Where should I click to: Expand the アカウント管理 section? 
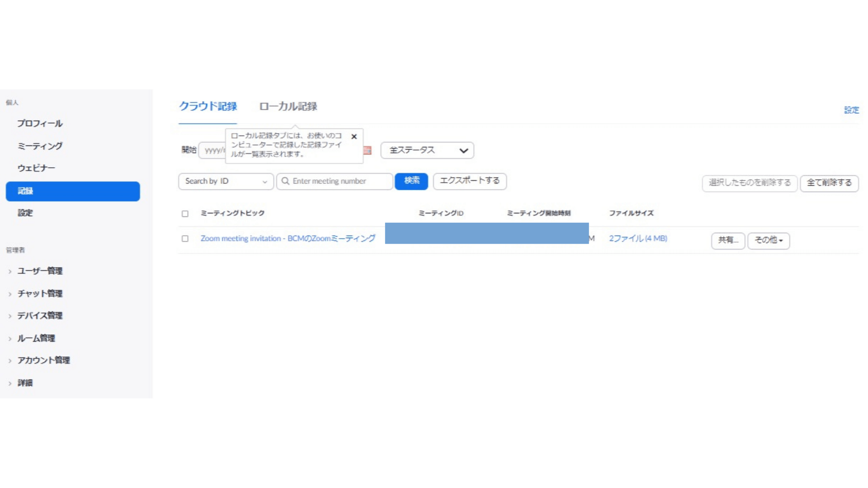[43, 360]
